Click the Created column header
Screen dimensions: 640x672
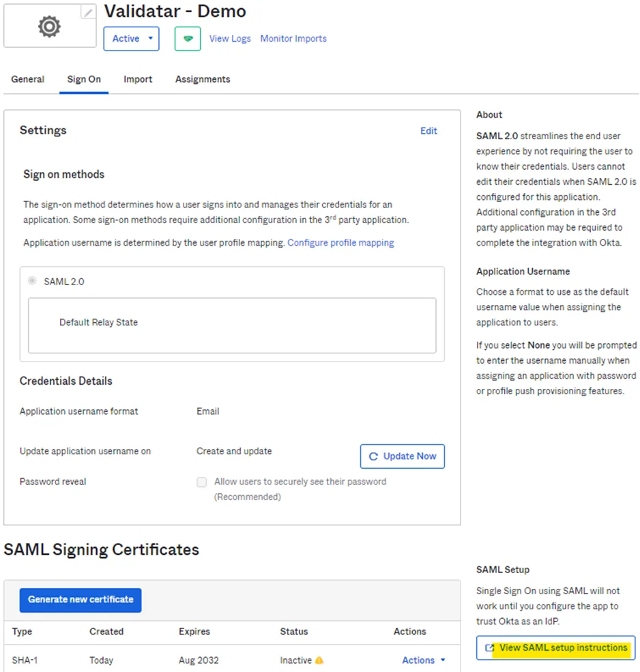point(106,631)
